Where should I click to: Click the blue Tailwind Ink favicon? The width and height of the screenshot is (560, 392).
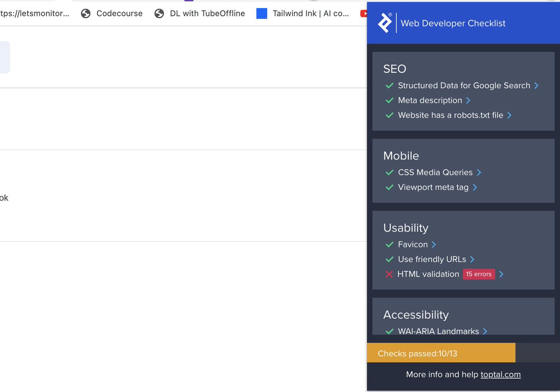(261, 13)
